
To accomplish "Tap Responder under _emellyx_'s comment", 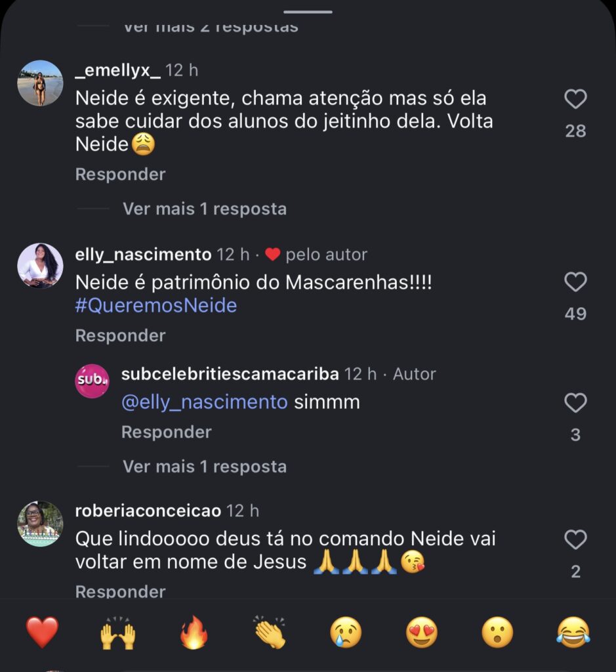I will (120, 175).
